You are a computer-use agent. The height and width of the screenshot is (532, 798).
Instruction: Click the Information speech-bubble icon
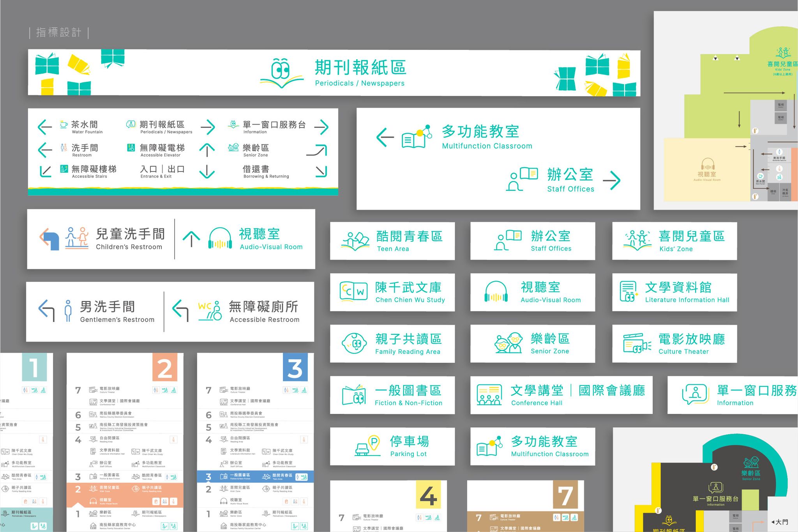pyautogui.click(x=696, y=394)
